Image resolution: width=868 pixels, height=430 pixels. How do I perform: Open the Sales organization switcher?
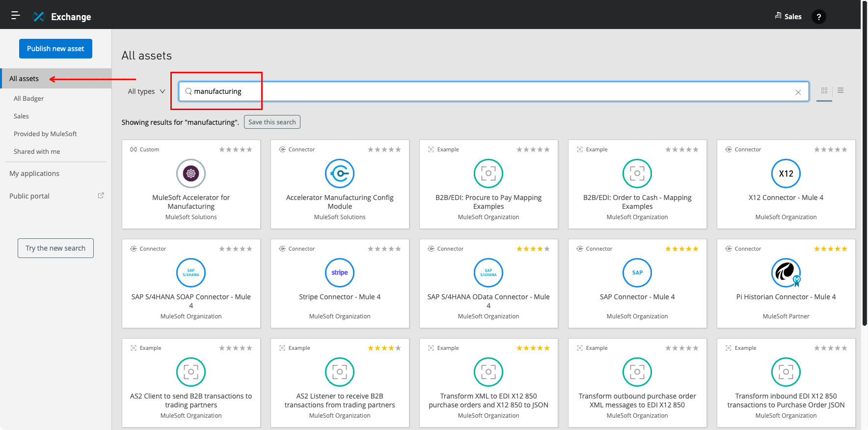788,16
